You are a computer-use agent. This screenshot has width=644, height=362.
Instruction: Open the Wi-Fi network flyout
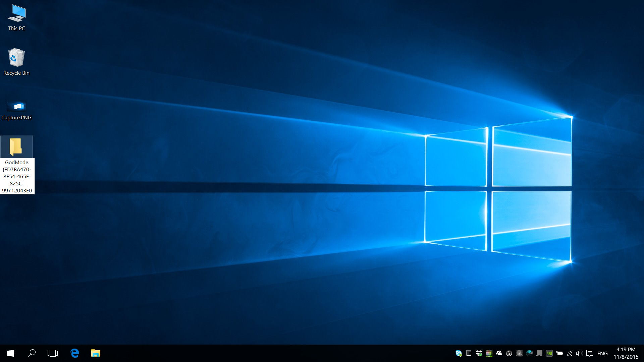[570, 353]
